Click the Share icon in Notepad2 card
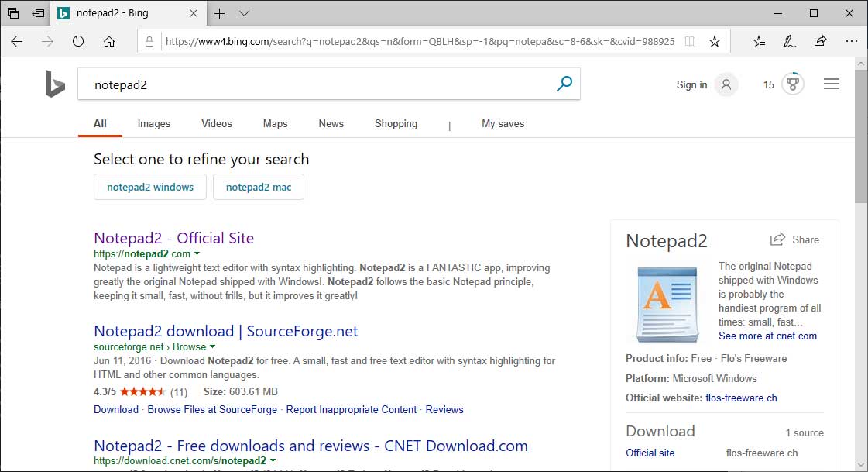868x472 pixels. coord(777,239)
